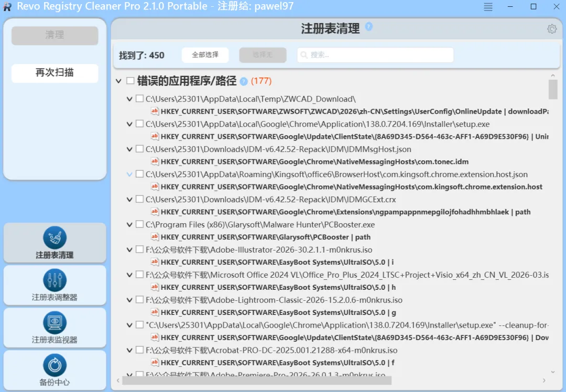Click the scroll left arrow at list bottom
The image size is (566, 392).
[118, 380]
